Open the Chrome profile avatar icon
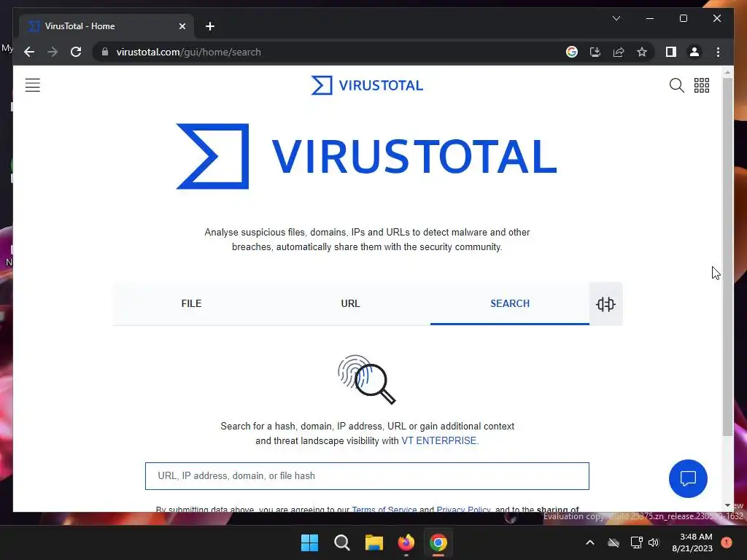Screen dimensions: 747x560 [x=694, y=52]
